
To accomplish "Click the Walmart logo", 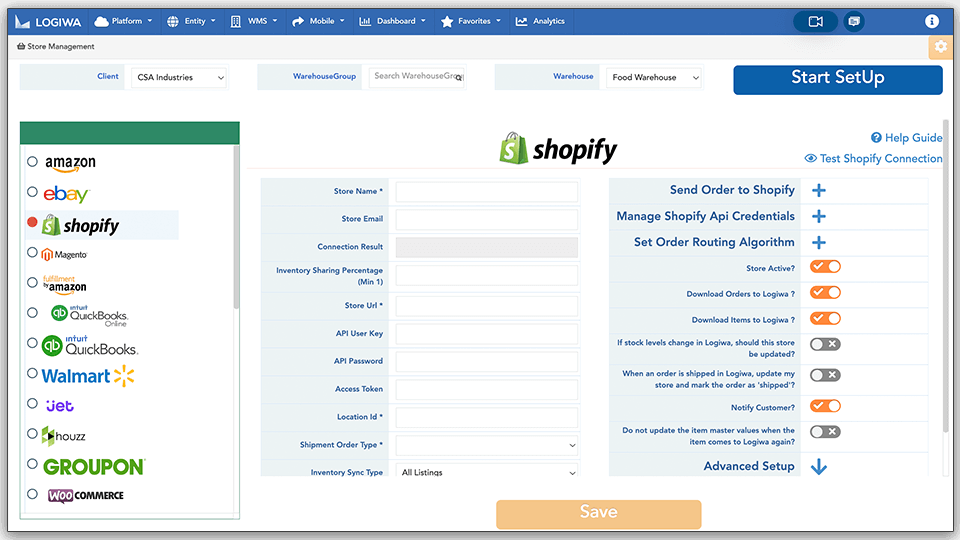I will (88, 376).
